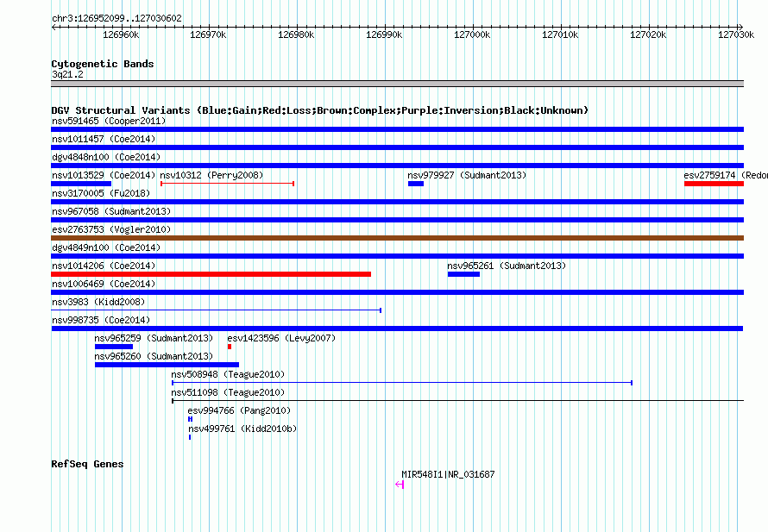
Task: Select the tiny esv1423596 red marker
Action: click(x=230, y=347)
